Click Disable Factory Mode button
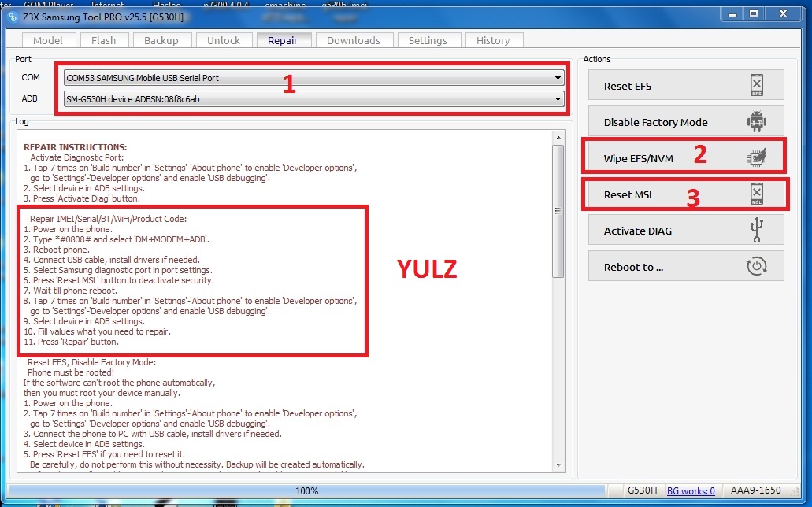The width and height of the screenshot is (812, 507). pos(686,122)
